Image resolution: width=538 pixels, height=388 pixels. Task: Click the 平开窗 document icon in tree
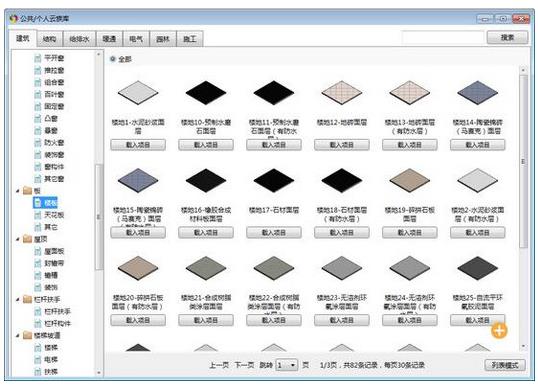38,58
